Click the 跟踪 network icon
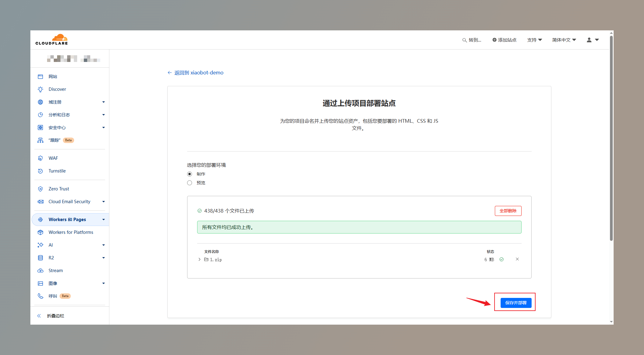This screenshot has width=644, height=355. point(40,140)
